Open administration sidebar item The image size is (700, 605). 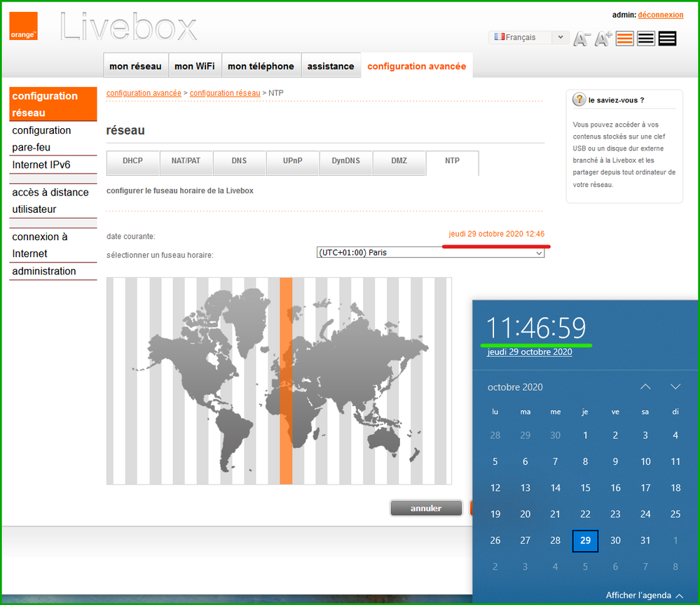pos(53,271)
